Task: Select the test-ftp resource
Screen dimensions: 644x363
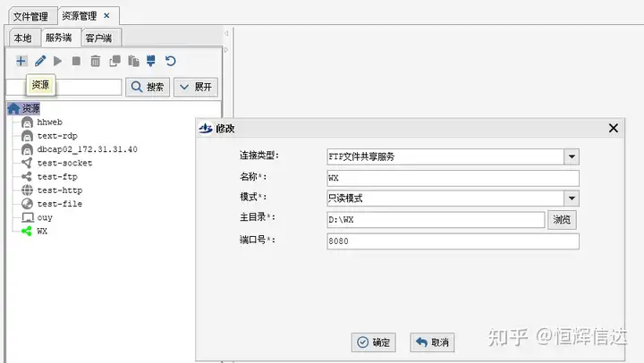Action: (57, 176)
